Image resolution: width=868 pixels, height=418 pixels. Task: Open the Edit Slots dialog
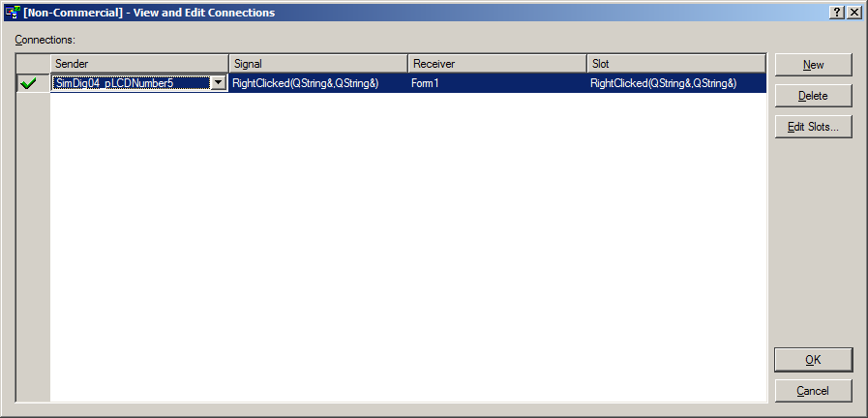coord(813,127)
